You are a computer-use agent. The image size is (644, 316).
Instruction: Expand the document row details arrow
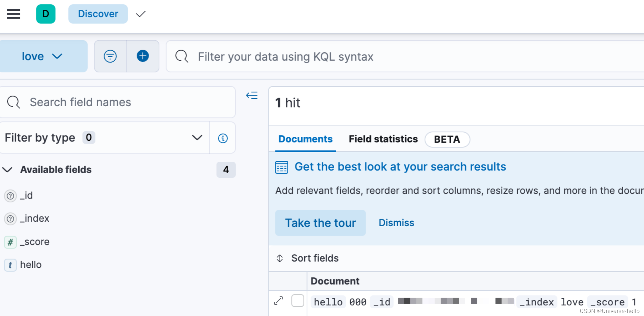click(x=278, y=301)
